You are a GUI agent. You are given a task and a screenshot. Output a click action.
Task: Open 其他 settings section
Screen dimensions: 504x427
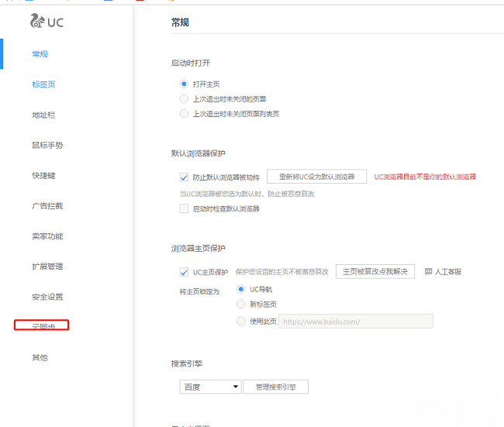click(40, 357)
